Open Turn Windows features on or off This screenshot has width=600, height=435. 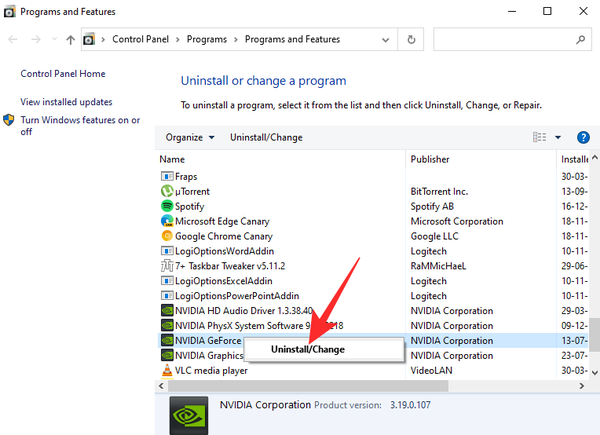click(x=80, y=126)
